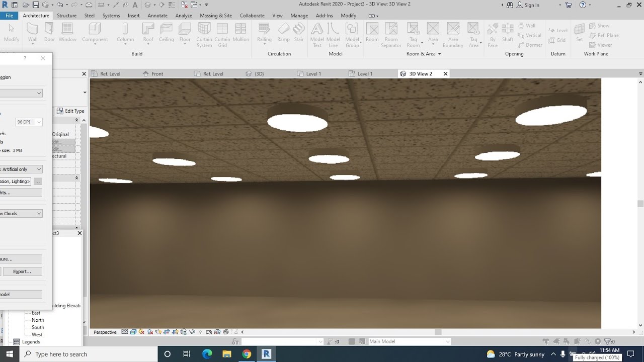
Task: Select the Room Separator tool
Action: (391, 35)
